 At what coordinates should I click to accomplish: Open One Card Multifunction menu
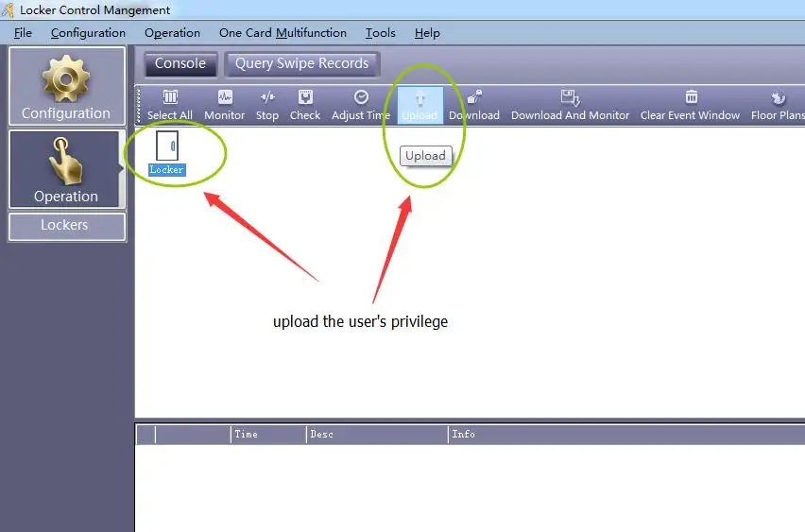[x=283, y=33]
